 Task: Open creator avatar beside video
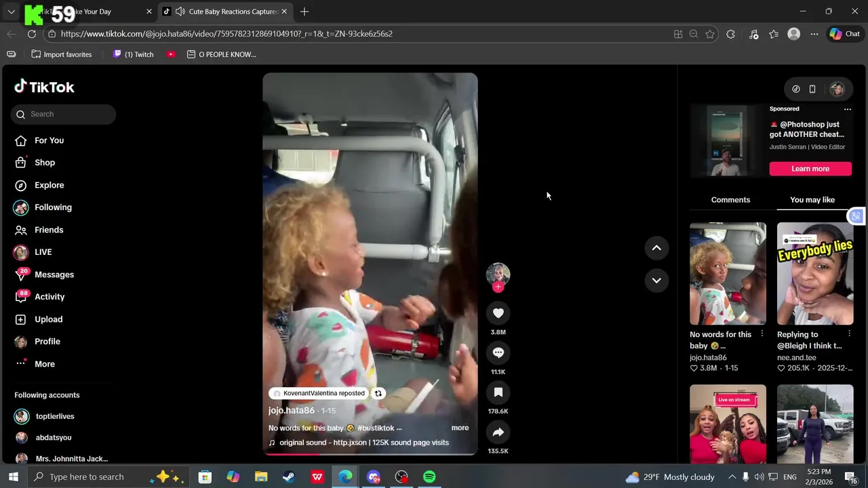tap(498, 274)
